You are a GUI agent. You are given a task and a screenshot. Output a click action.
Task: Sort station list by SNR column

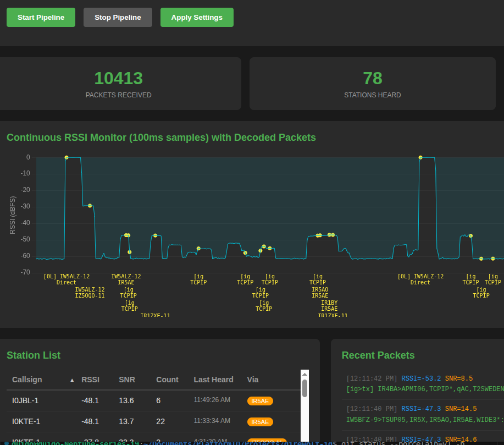[127, 380]
